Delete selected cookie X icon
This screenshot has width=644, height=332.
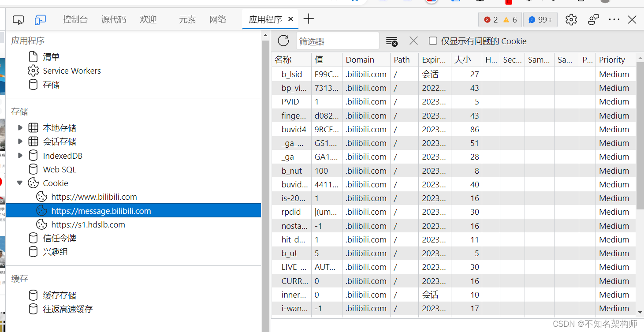413,41
